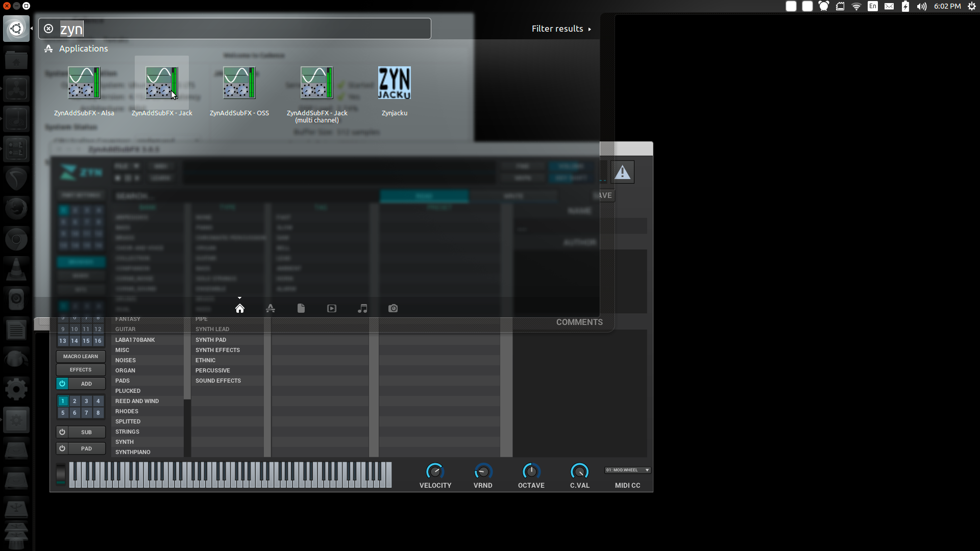The height and width of the screenshot is (551, 980).
Task: Open the clock showing 6:02 PM
Action: tap(947, 6)
